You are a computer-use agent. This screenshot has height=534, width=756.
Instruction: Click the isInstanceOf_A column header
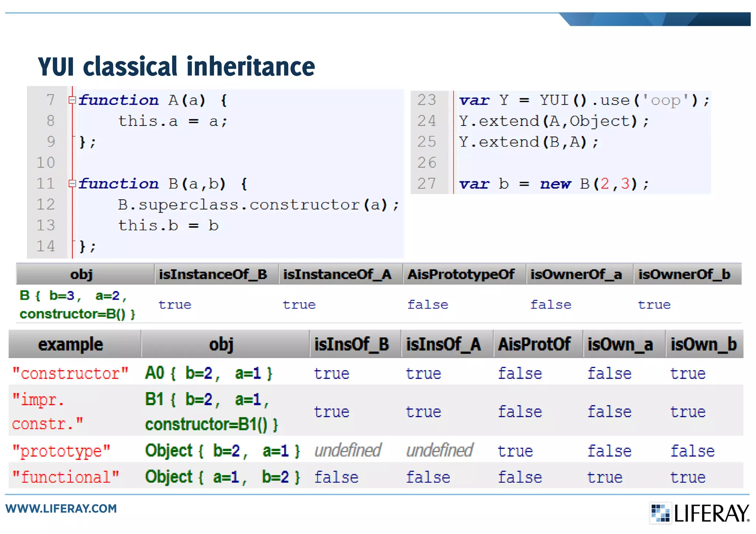[337, 275]
